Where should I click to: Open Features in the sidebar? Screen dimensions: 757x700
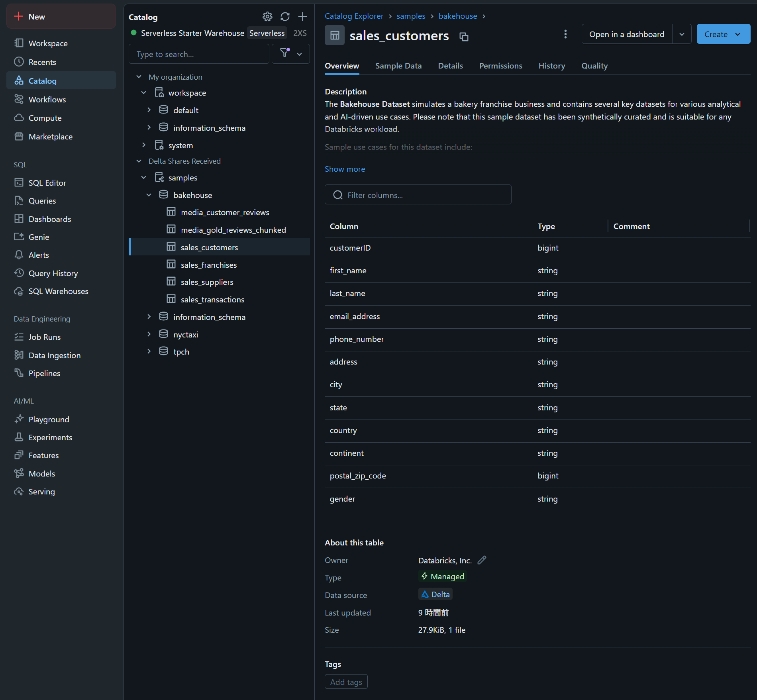coord(61,455)
